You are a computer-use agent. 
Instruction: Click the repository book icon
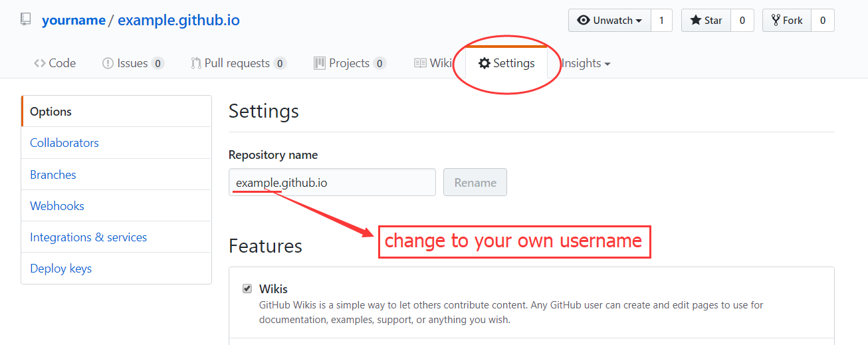coord(25,20)
